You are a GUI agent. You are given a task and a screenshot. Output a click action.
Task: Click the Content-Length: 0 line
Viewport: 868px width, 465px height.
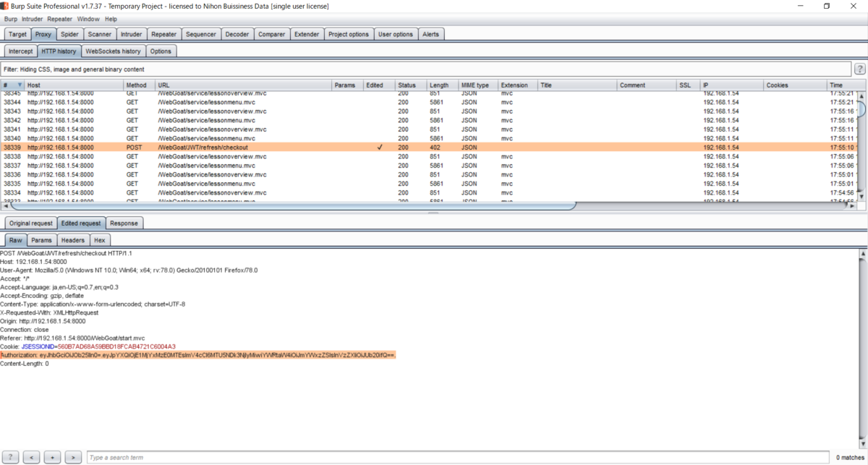(x=24, y=364)
